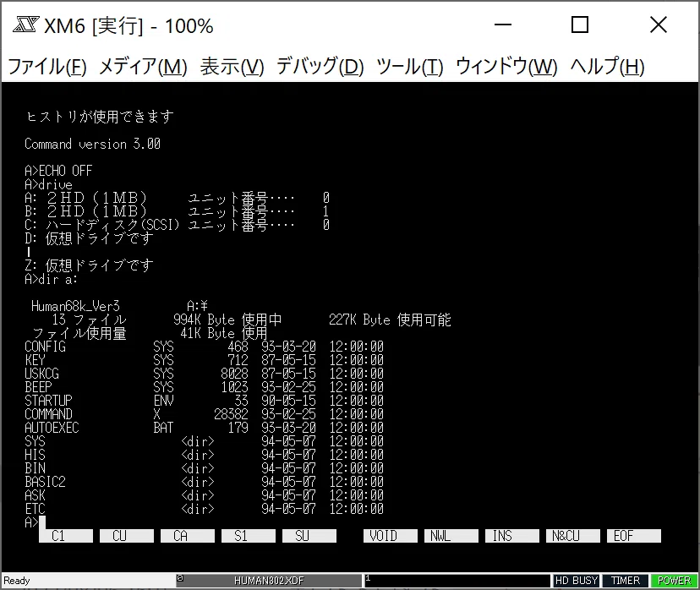Click the SYS directory entry
This screenshot has height=590, width=700.
pyautogui.click(x=204, y=441)
